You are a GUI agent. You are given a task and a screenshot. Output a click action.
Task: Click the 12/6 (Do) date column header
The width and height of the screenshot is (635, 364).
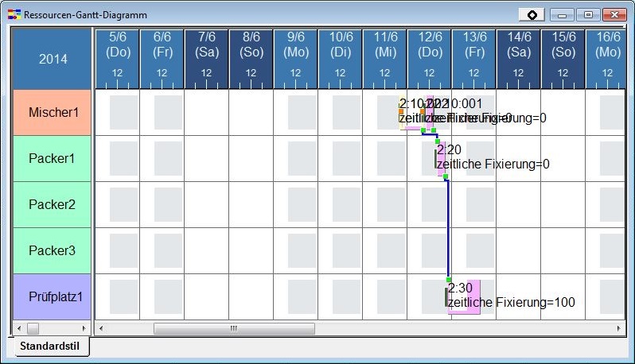[429, 59]
